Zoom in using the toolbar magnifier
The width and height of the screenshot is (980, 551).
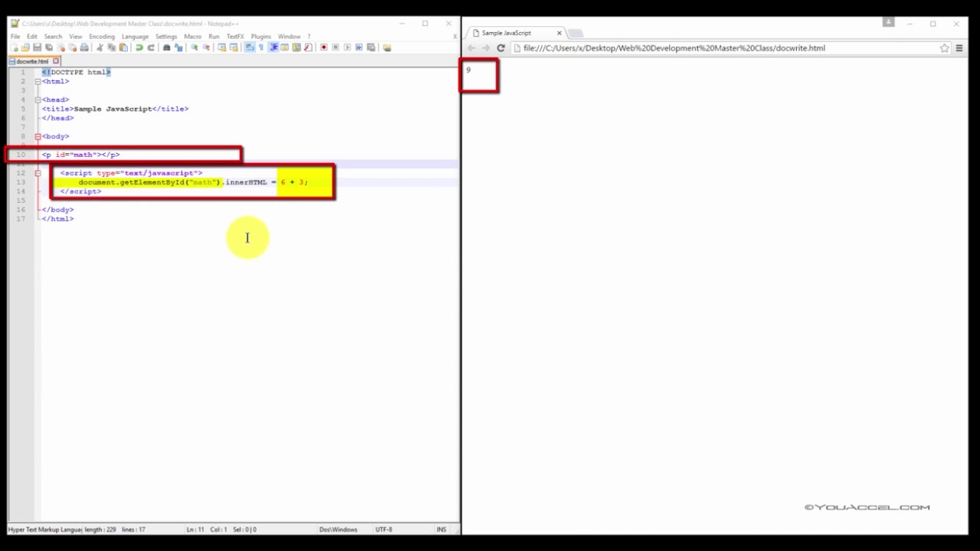[194, 47]
